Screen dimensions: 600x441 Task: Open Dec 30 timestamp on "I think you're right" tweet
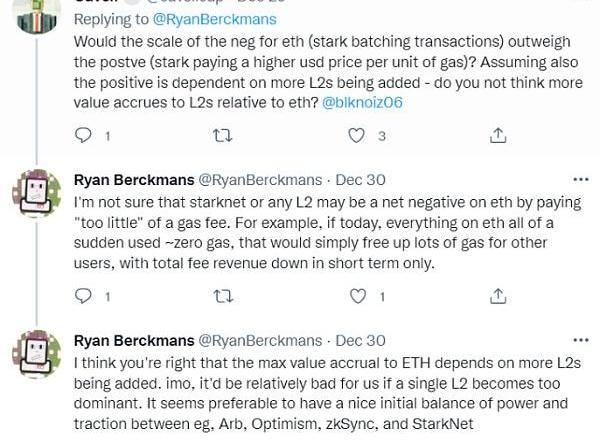[361, 341]
